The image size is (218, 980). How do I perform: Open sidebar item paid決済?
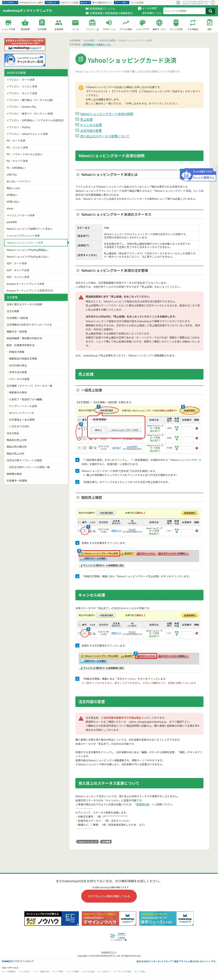point(36,222)
